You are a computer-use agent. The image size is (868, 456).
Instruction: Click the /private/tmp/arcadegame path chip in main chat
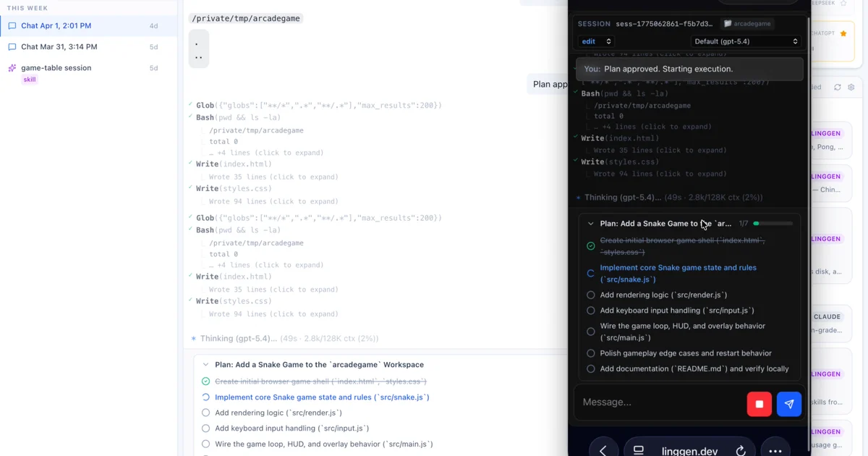click(245, 18)
